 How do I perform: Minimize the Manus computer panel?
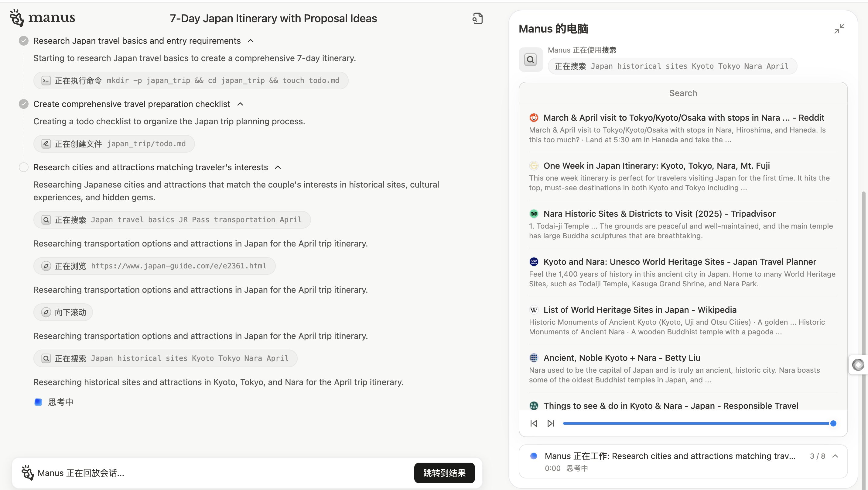[839, 29]
